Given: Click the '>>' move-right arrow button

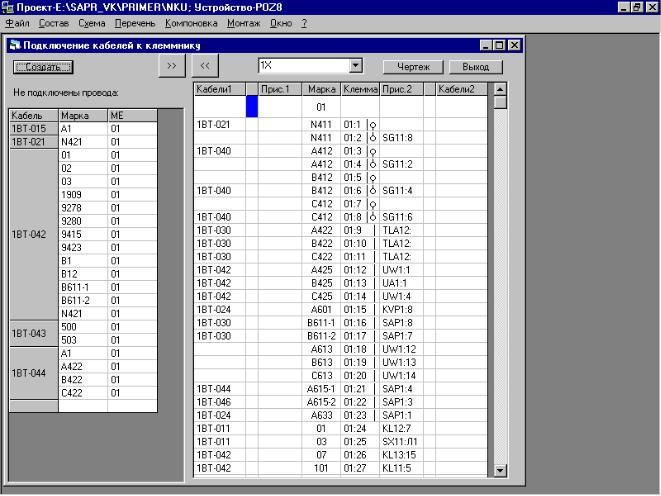Looking at the screenshot, I should [x=171, y=66].
